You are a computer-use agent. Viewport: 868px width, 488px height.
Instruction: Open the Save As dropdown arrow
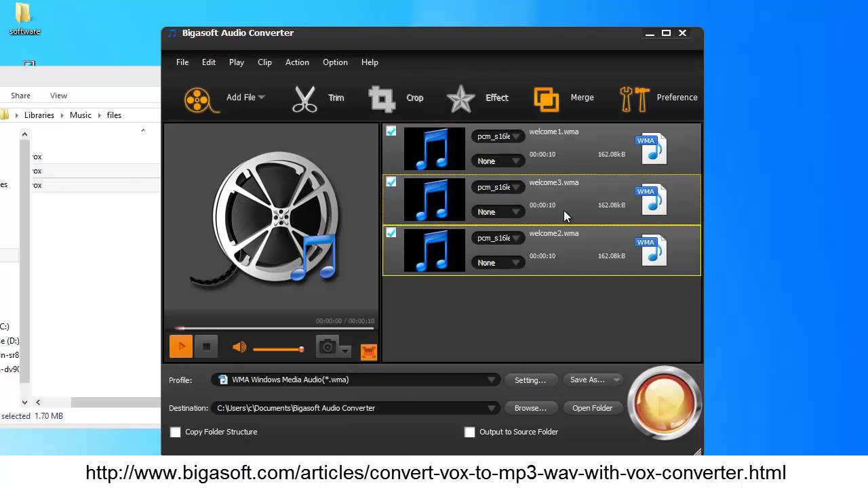616,380
